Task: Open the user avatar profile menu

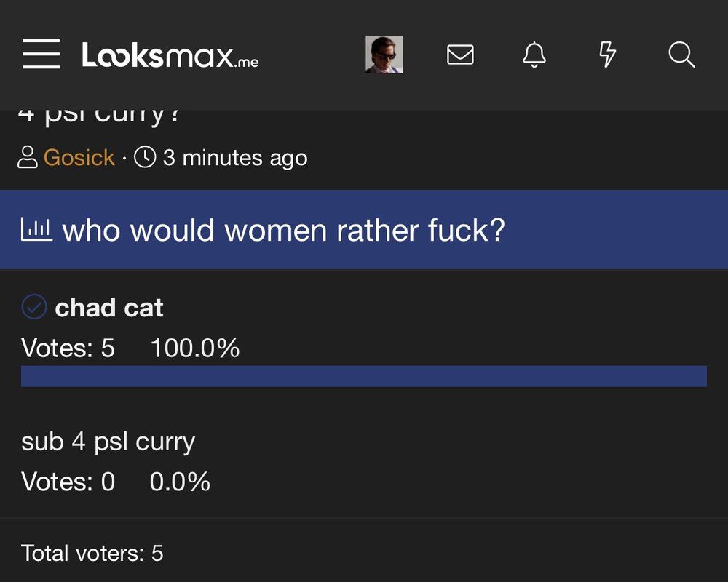Action: point(384,55)
